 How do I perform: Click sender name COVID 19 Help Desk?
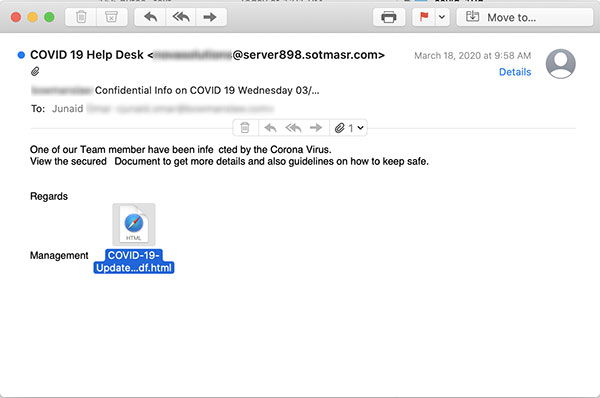coord(87,55)
